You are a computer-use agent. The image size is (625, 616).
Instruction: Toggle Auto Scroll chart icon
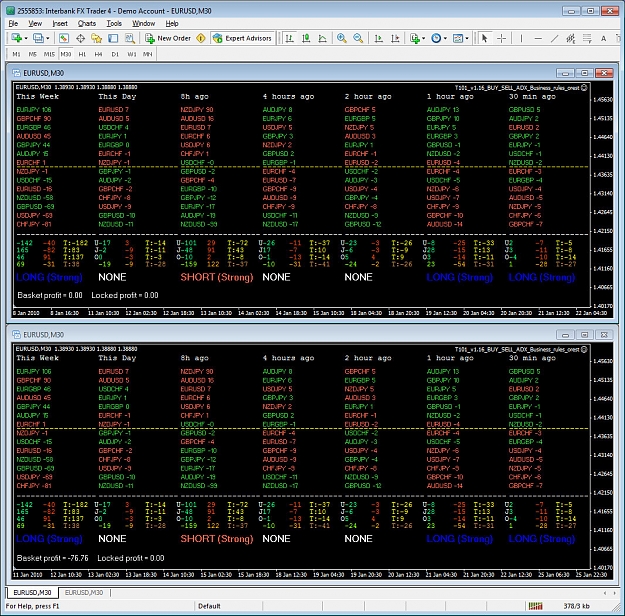click(379, 38)
